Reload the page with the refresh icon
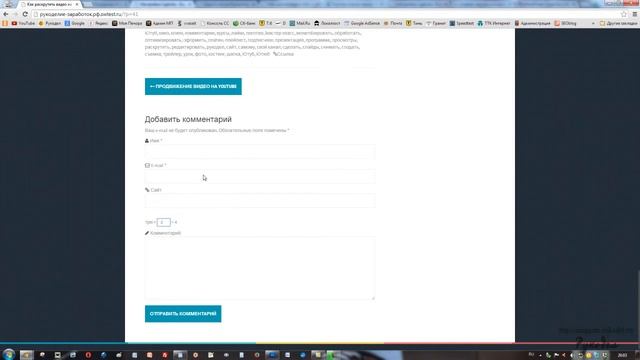The height and width of the screenshot is (360, 640). (25, 14)
